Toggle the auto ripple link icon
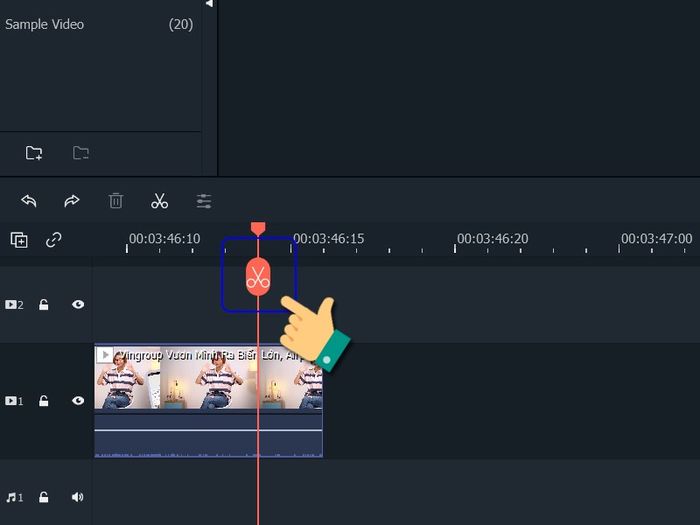Viewport: 700px width, 525px height. point(54,240)
